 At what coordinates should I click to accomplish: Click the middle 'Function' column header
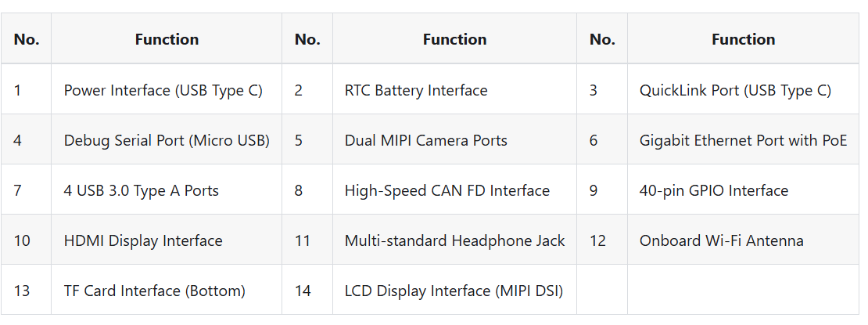pos(454,39)
